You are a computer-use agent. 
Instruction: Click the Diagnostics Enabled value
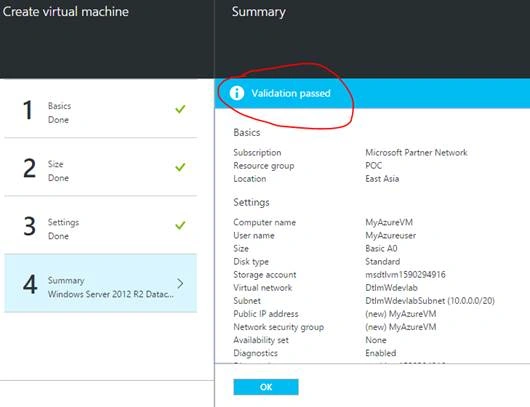(381, 353)
